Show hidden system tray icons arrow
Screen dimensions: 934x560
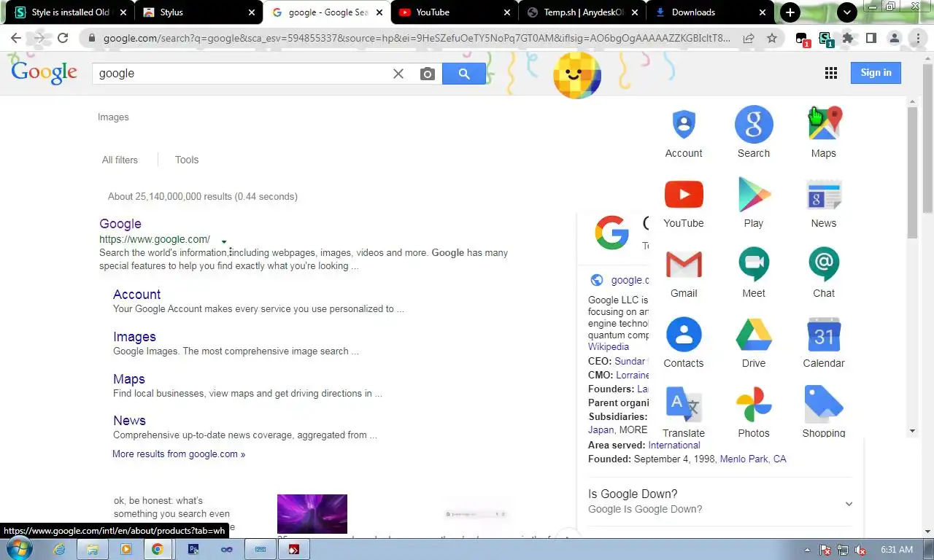pyautogui.click(x=807, y=550)
